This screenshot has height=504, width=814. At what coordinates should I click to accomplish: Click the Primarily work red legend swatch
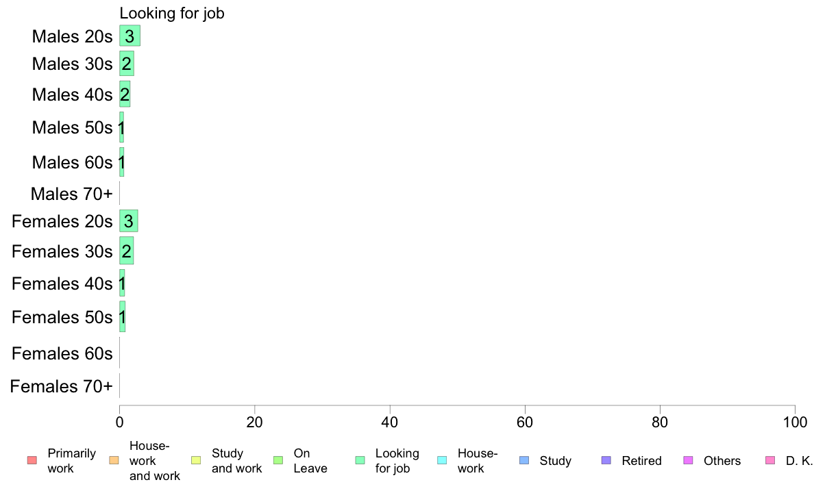(32, 460)
